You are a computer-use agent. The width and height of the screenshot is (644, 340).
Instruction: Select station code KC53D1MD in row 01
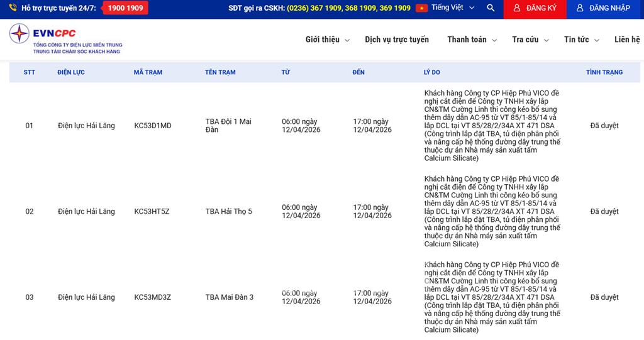pos(153,126)
